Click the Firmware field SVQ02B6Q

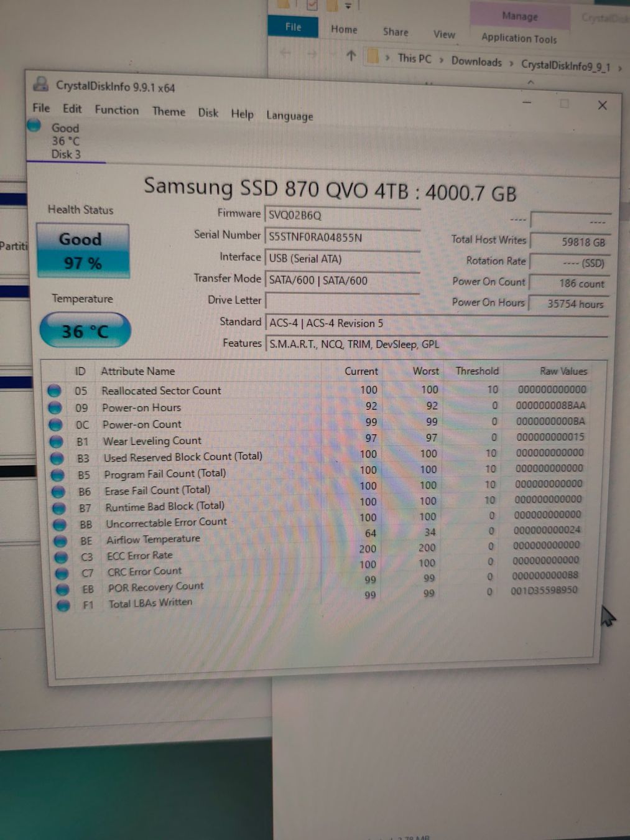[x=343, y=215]
